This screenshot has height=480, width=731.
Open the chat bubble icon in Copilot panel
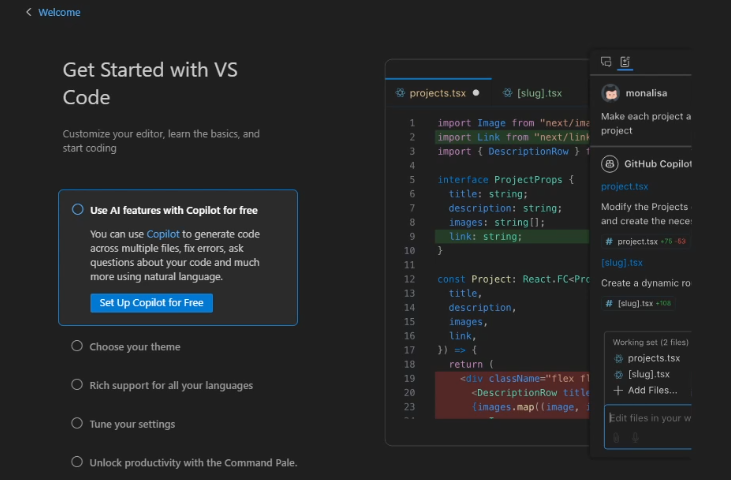pyautogui.click(x=606, y=62)
